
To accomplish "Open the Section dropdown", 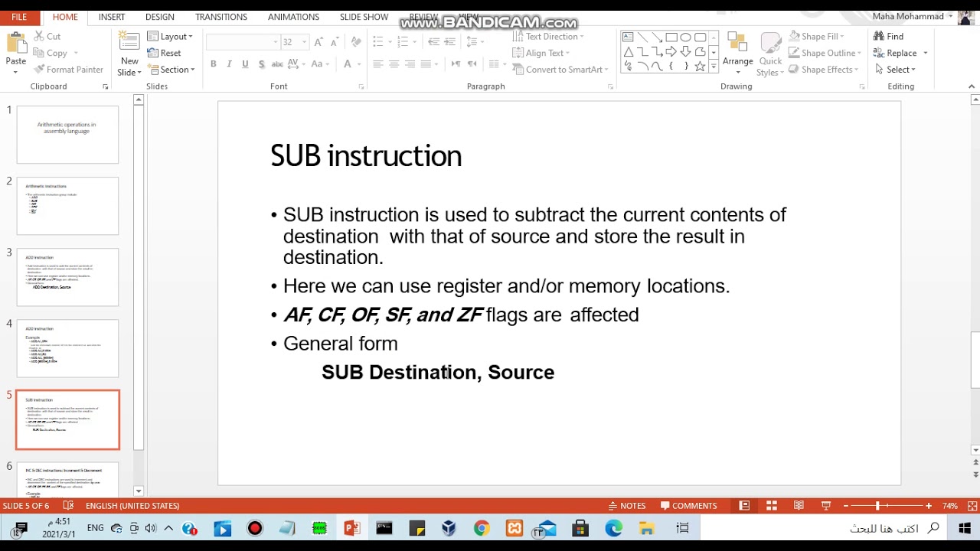I will (x=171, y=70).
